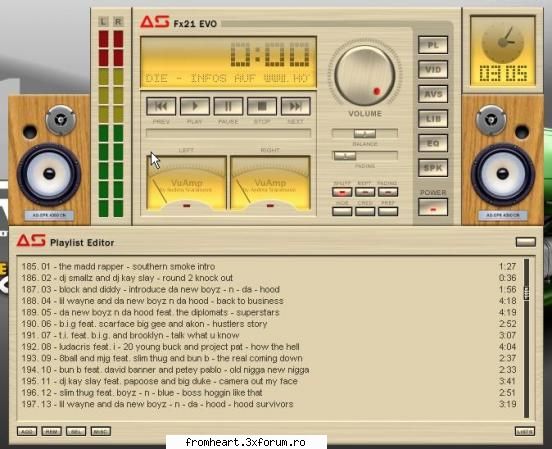Viewport: 552px width, 449px height.
Task: Click the ADD button in Playlist Editor
Action: click(x=27, y=431)
